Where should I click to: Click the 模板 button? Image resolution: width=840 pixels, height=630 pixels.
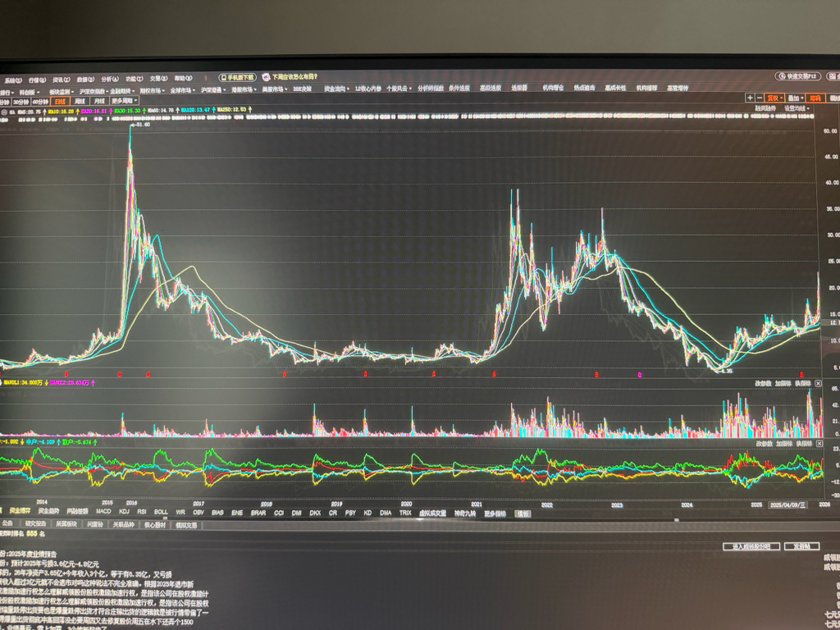(x=523, y=514)
